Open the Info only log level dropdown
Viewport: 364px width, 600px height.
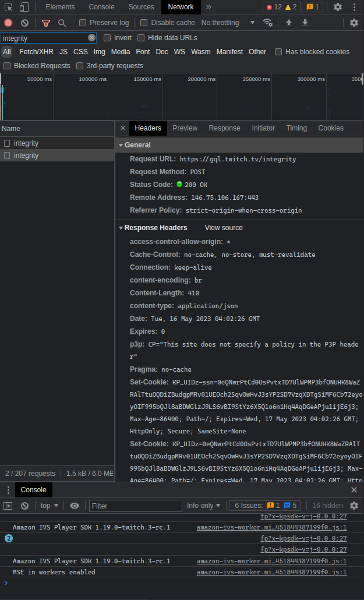[x=204, y=506]
